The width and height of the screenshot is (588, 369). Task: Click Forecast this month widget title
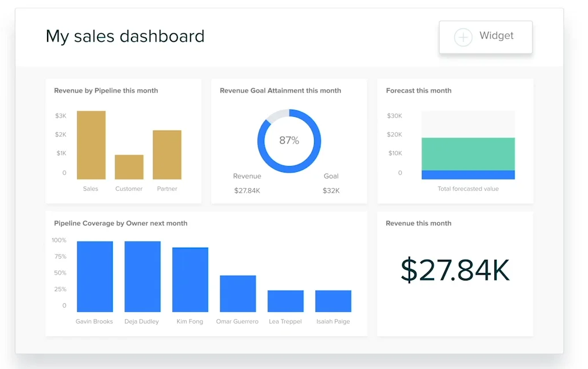pyautogui.click(x=419, y=91)
